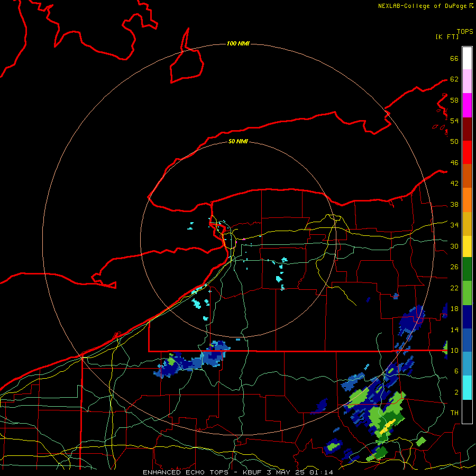Click the cyan legend swatch
The width and height of the screenshot is (476, 476).
click(x=467, y=388)
